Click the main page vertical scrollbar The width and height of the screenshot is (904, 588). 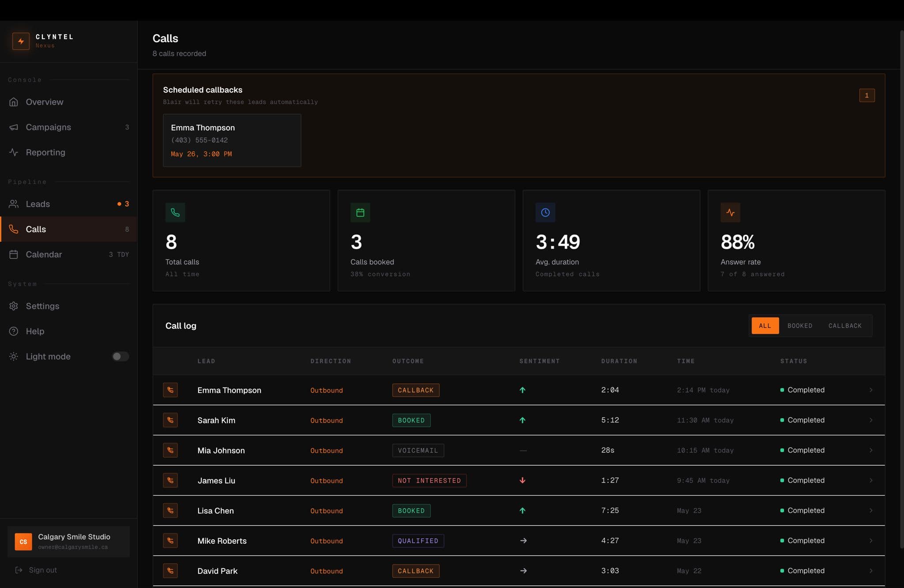pos(902,289)
